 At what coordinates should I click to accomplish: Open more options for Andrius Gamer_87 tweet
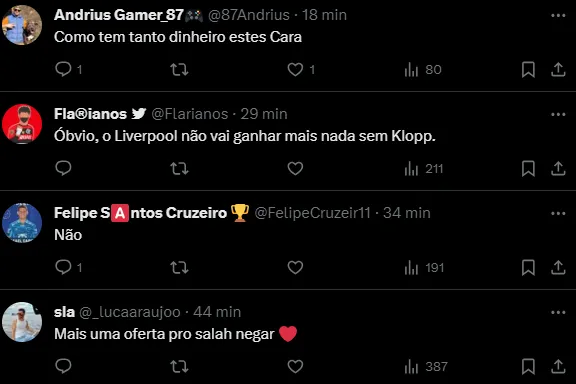pos(558,15)
